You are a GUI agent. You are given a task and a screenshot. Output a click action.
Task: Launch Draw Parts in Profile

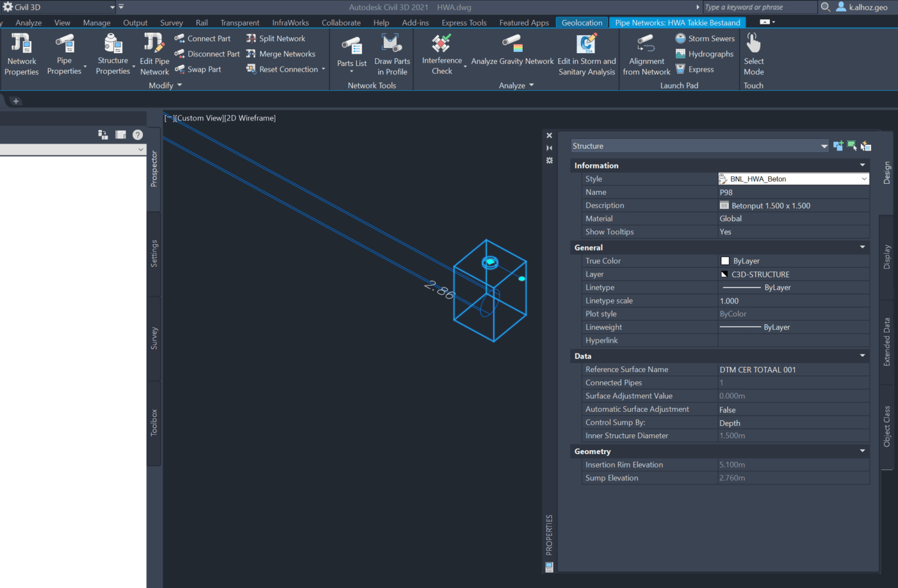(392, 54)
